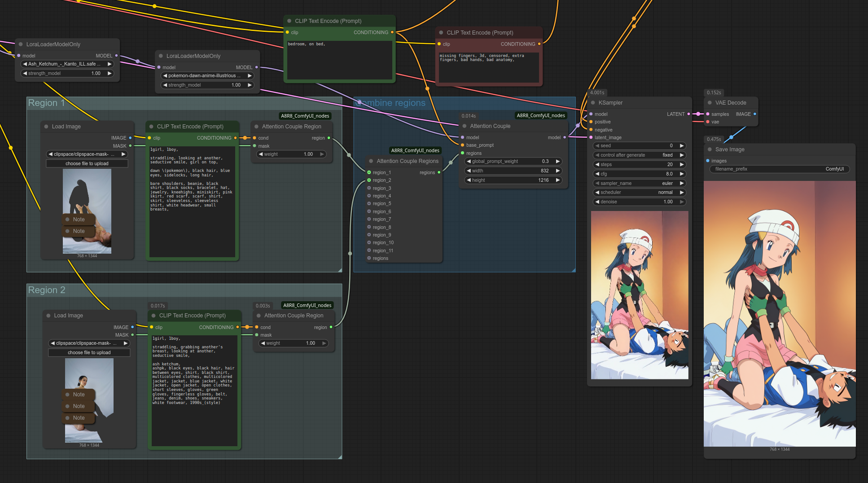Open Region 1 clipspace image file dropdown

click(x=87, y=154)
